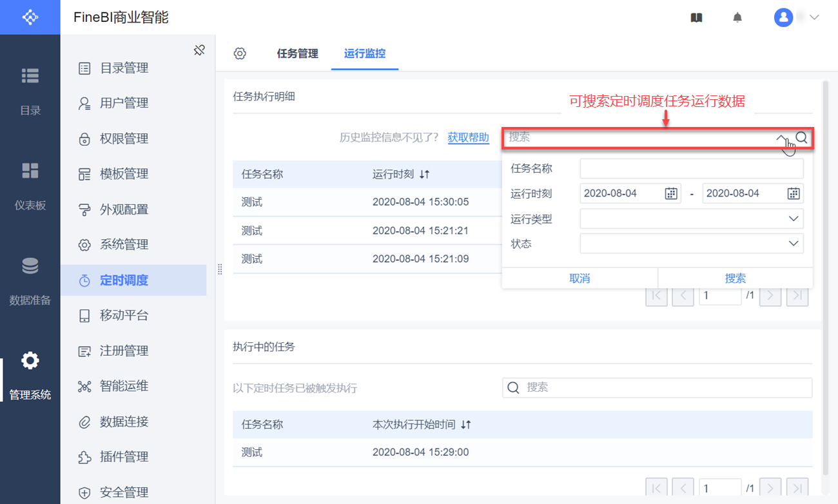Select 智能运维 in the sidebar menu

point(124,386)
